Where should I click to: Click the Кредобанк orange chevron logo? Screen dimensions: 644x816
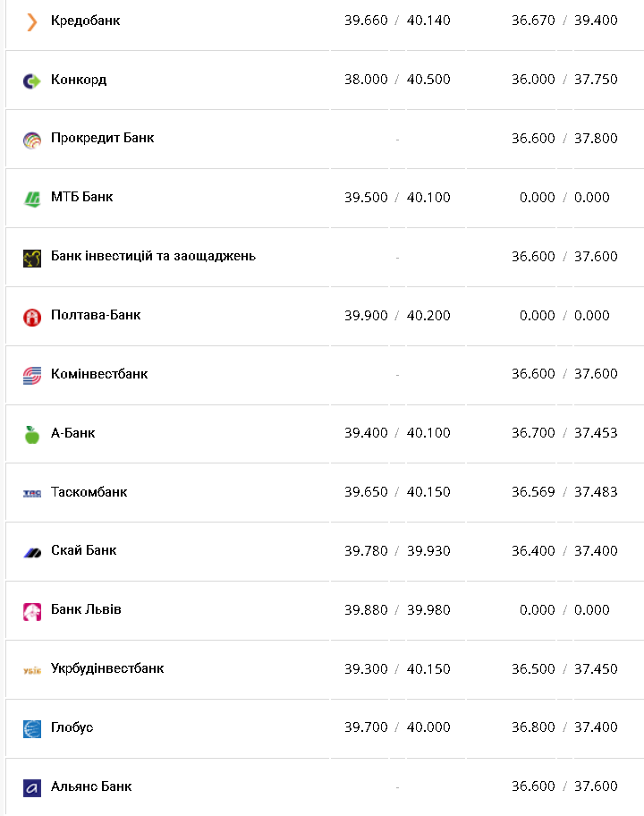(x=32, y=21)
